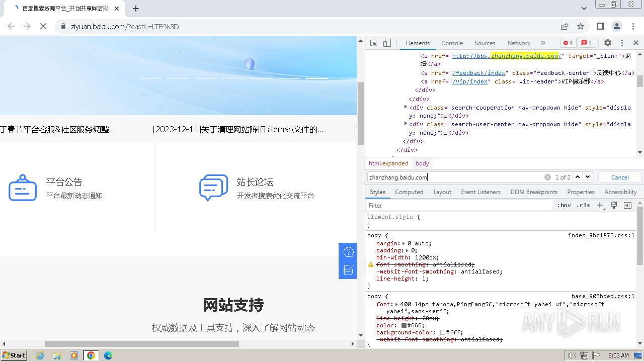
Task: Add a new style rule plus icon
Action: [600, 205]
